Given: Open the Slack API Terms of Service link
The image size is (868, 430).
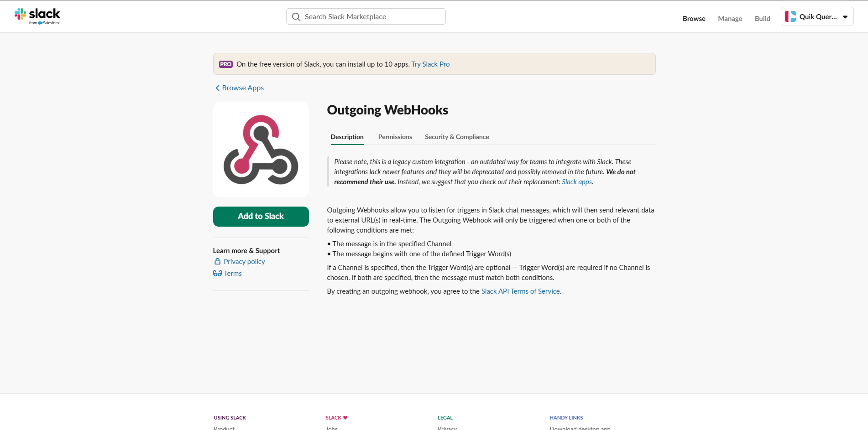Looking at the screenshot, I should tap(521, 291).
